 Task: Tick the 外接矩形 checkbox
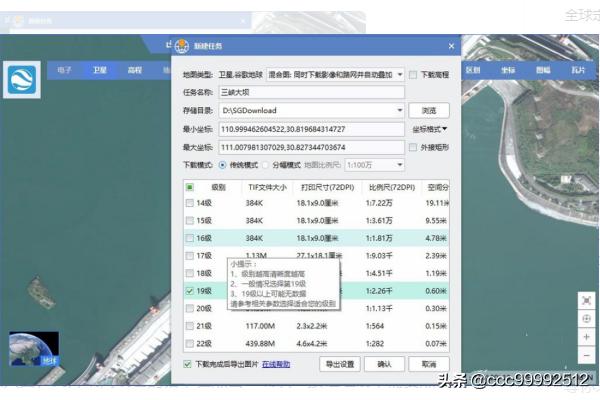(x=414, y=147)
